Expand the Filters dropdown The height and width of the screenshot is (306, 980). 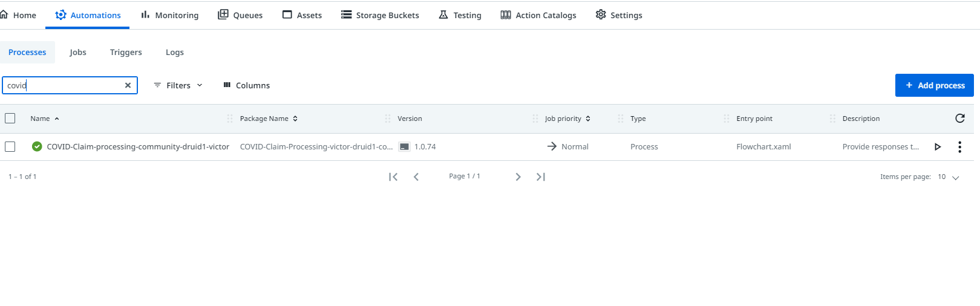coord(178,85)
